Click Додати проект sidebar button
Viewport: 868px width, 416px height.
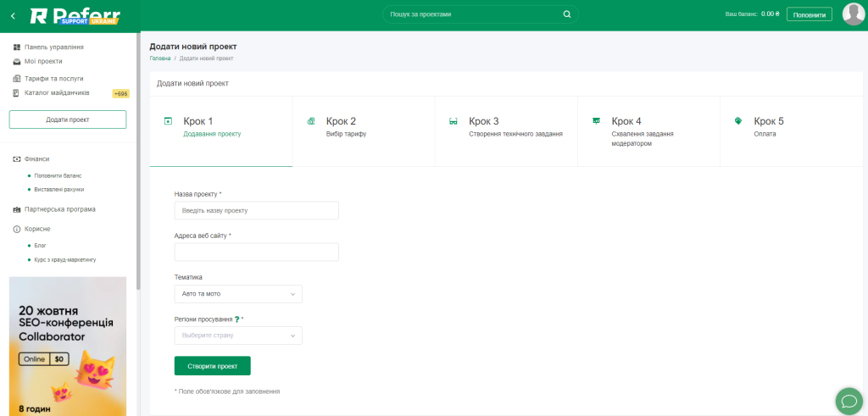click(68, 119)
